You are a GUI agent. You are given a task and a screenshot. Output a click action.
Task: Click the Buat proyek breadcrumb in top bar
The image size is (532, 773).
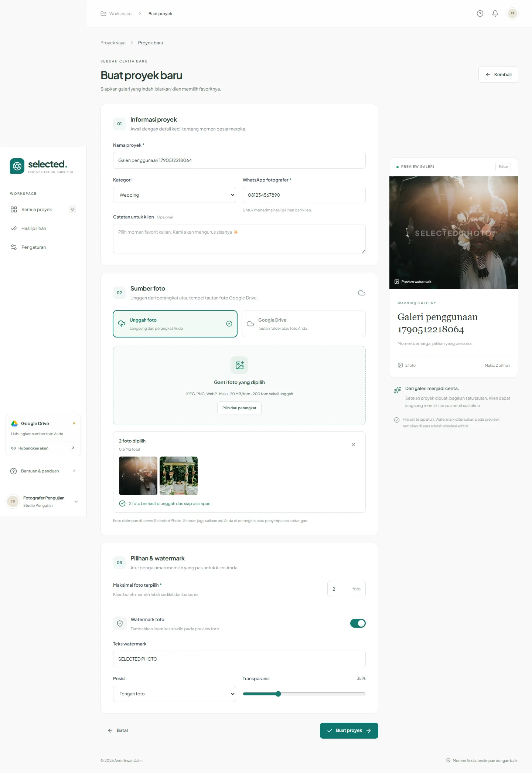[x=160, y=14]
